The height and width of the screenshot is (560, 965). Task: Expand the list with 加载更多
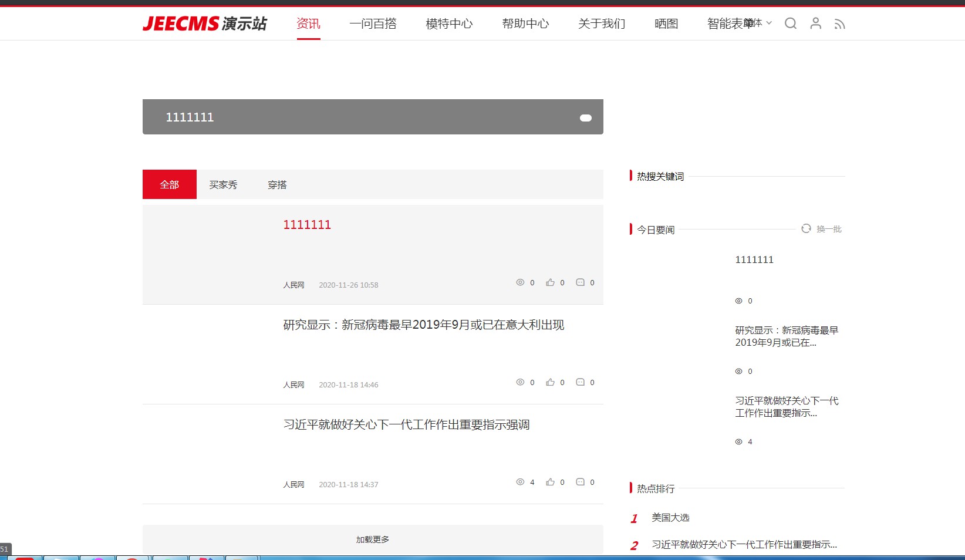point(373,539)
